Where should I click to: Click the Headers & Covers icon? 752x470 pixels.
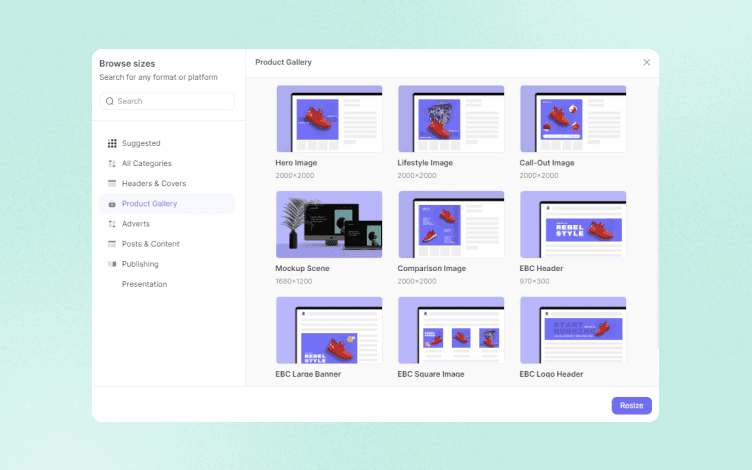pyautogui.click(x=112, y=183)
